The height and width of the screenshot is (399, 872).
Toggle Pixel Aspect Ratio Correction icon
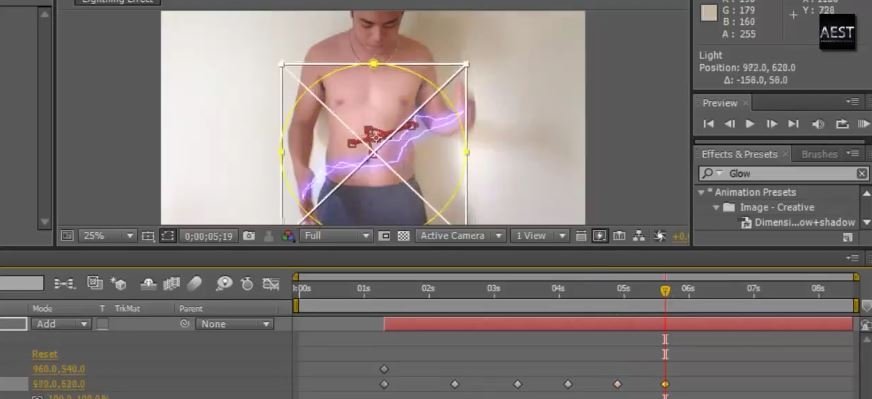pos(581,236)
